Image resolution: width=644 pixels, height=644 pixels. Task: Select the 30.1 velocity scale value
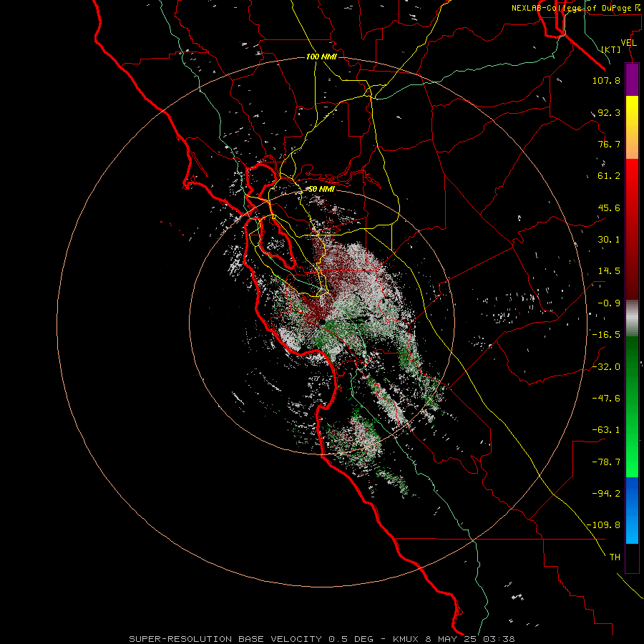609,240
